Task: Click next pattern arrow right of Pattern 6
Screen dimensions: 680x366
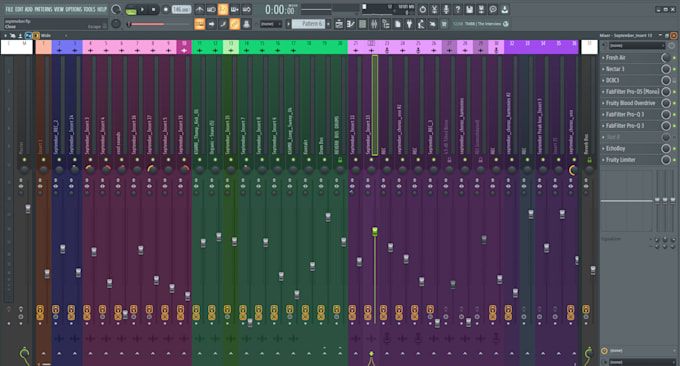Action: point(328,24)
